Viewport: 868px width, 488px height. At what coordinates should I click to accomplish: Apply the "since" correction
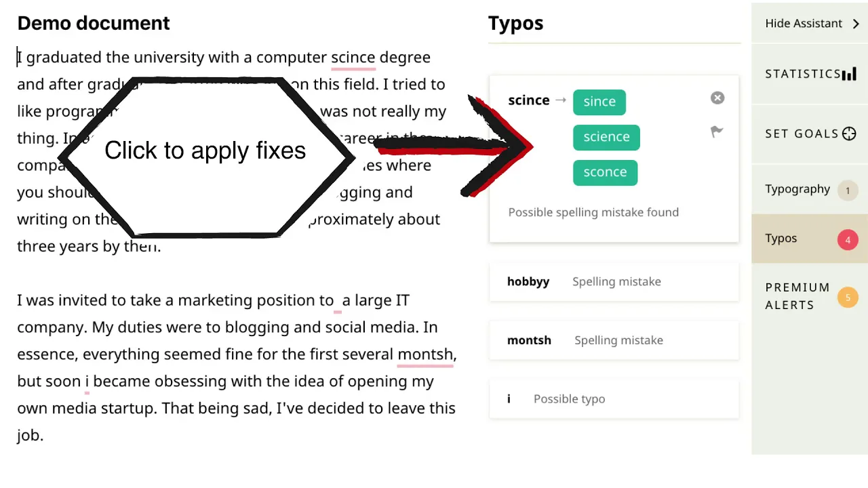click(599, 102)
